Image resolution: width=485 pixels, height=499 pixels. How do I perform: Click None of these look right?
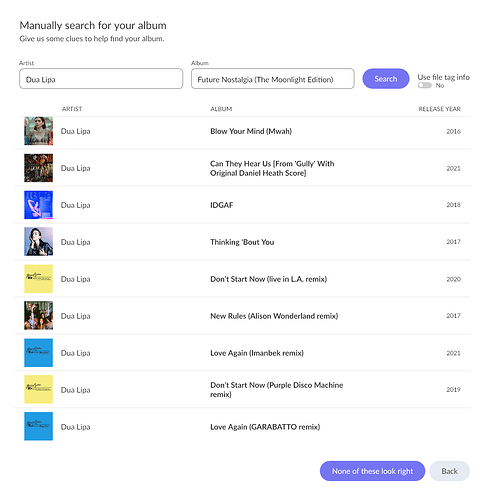tap(372, 471)
